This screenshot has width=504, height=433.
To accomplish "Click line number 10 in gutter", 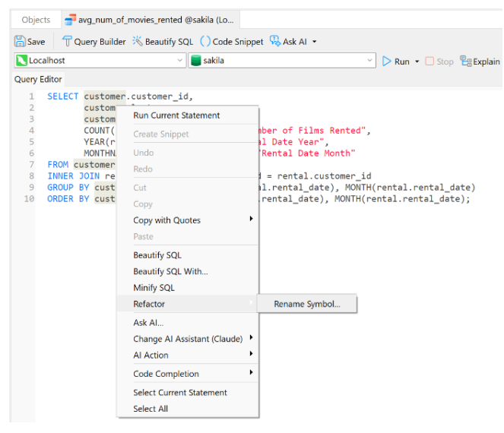I will 29,199.
